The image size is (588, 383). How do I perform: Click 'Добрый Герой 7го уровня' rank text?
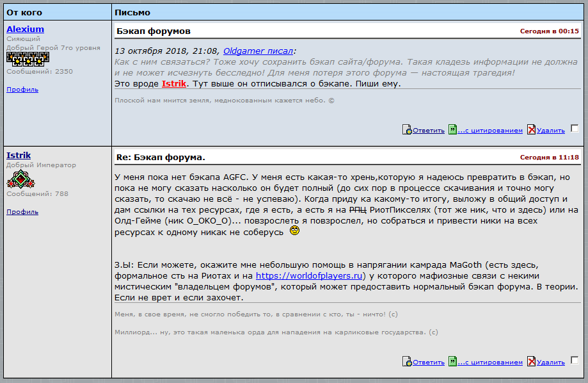pyautogui.click(x=53, y=47)
